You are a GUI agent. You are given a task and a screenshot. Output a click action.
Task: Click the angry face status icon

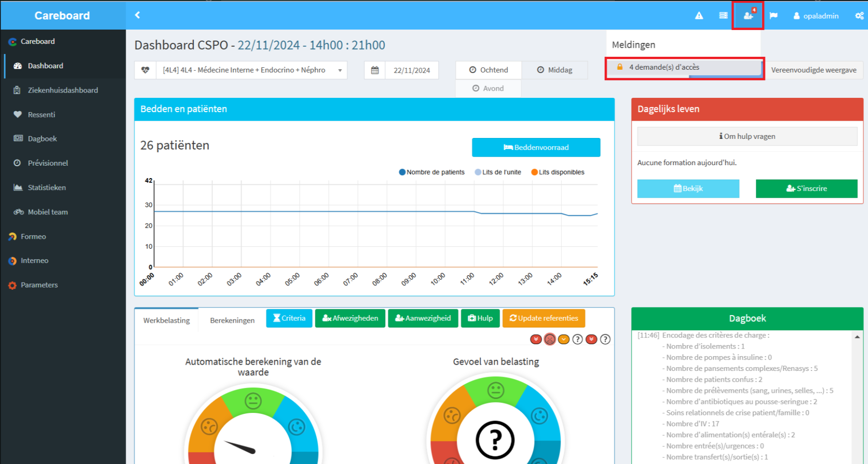(550, 339)
